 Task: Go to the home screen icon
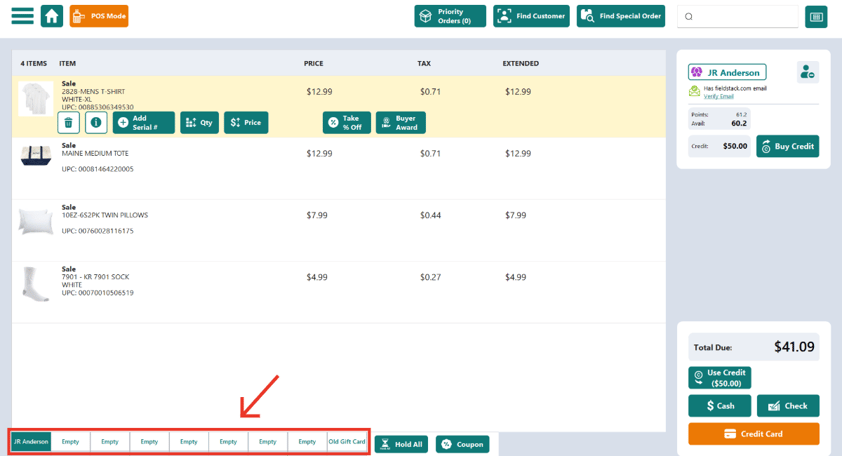(52, 16)
